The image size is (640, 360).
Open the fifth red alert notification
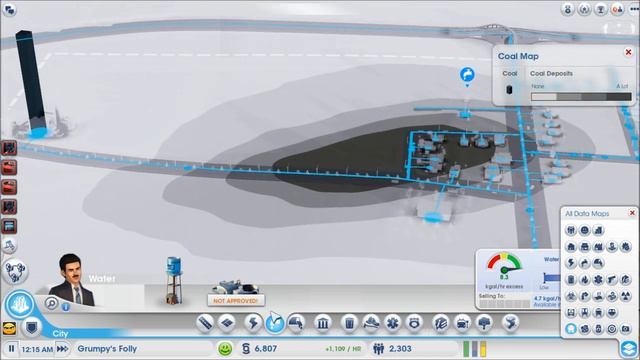point(9,226)
